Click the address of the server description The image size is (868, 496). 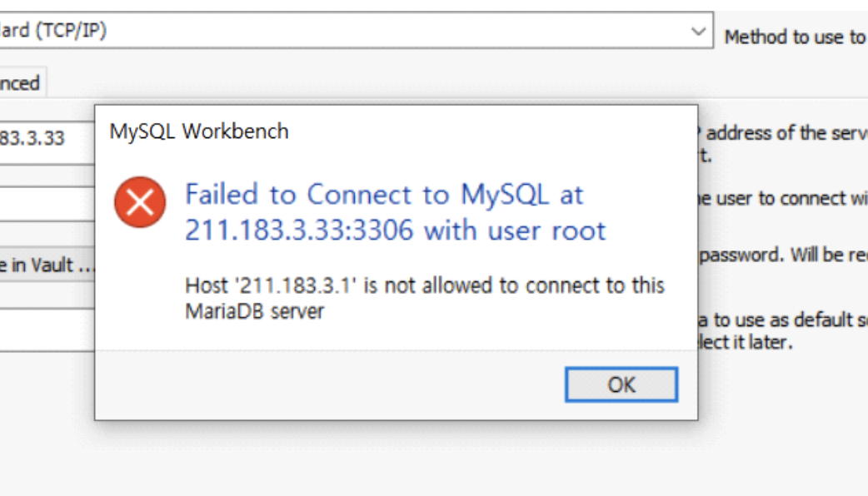pyautogui.click(x=783, y=132)
